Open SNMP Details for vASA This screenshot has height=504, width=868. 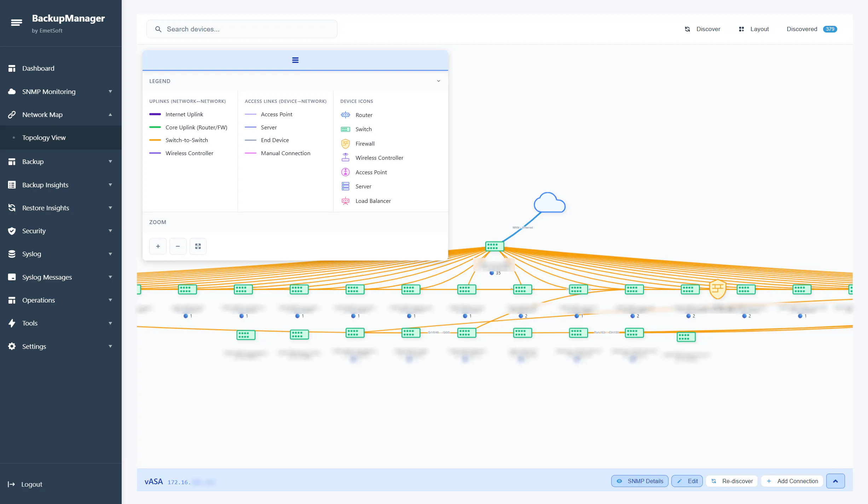pos(640,481)
